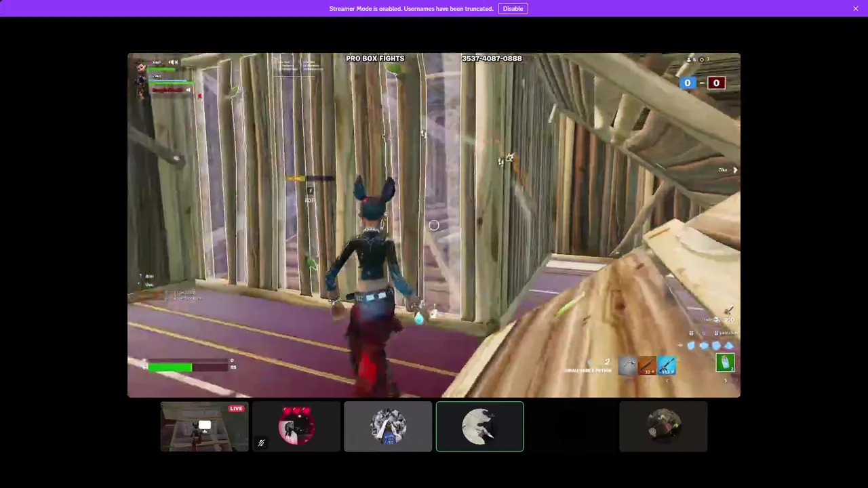The height and width of the screenshot is (488, 868).
Task: Select the green shield potion slot
Action: (x=725, y=363)
